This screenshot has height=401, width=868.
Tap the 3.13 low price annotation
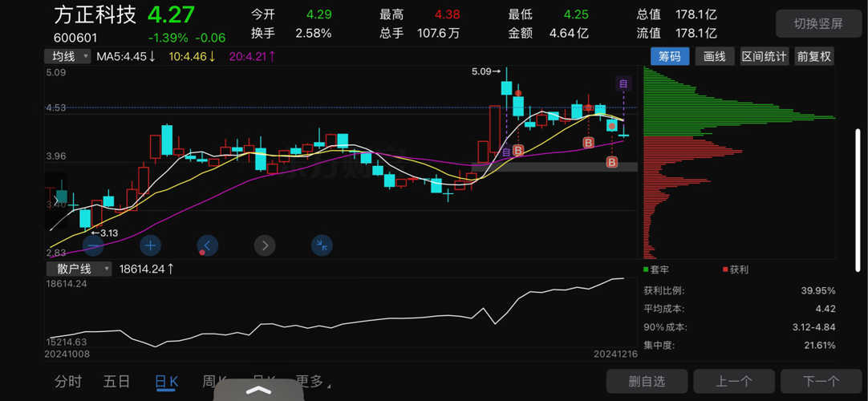coord(104,233)
